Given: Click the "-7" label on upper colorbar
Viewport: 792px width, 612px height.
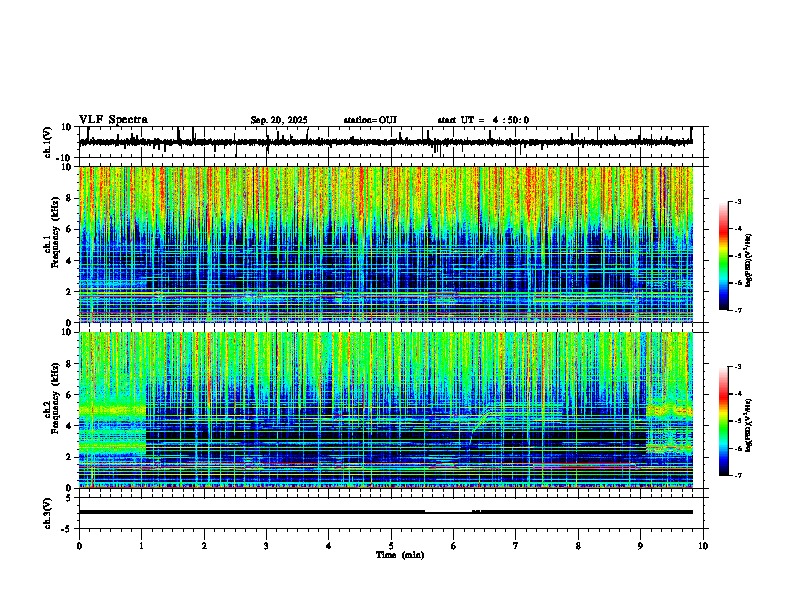Looking at the screenshot, I should click(738, 310).
